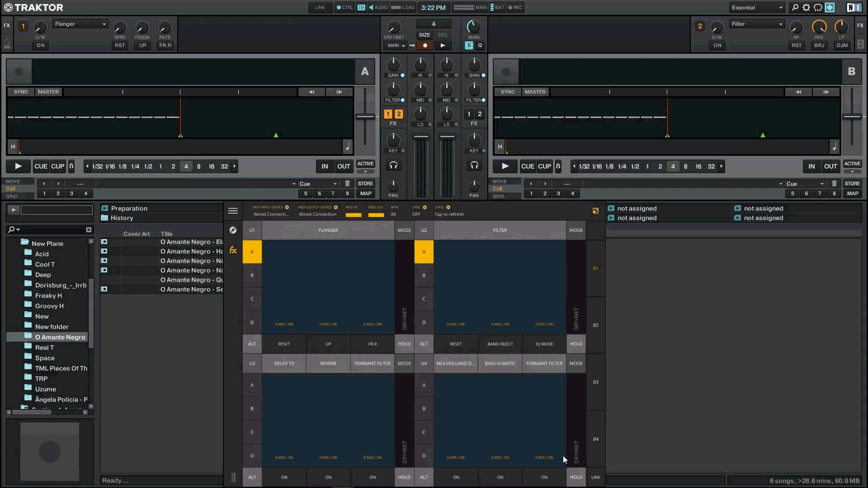Click the metronome/tempo icon next to FX 1
Screen dimensions: 868x488
(7, 43)
